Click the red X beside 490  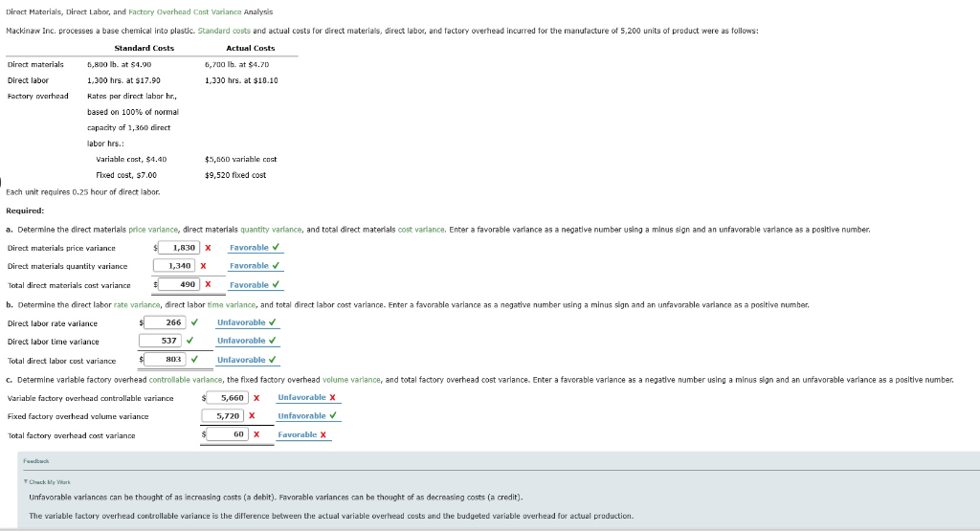click(208, 284)
